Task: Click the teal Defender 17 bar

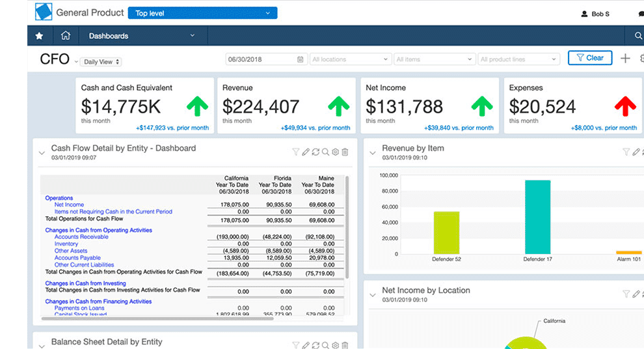Action: click(x=537, y=217)
